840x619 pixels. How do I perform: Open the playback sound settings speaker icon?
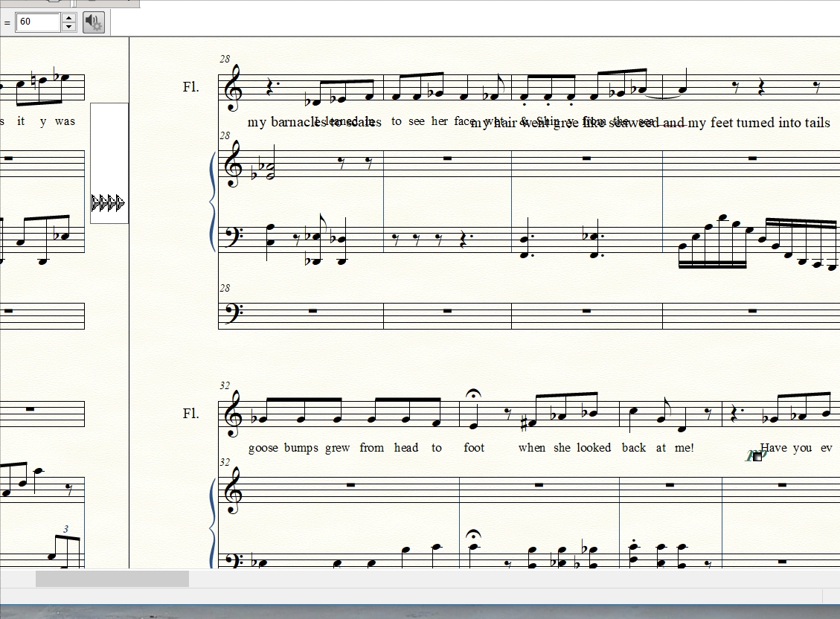coord(93,22)
